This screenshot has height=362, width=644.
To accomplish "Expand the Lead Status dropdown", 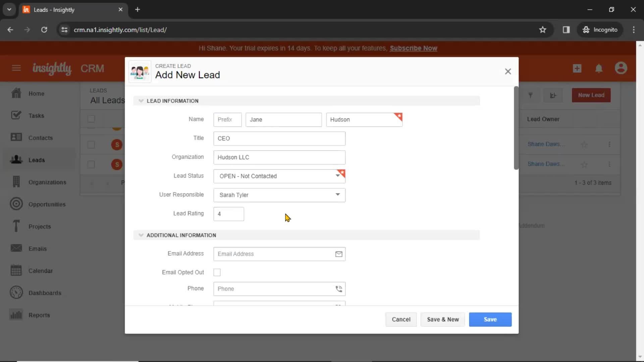I will (337, 176).
